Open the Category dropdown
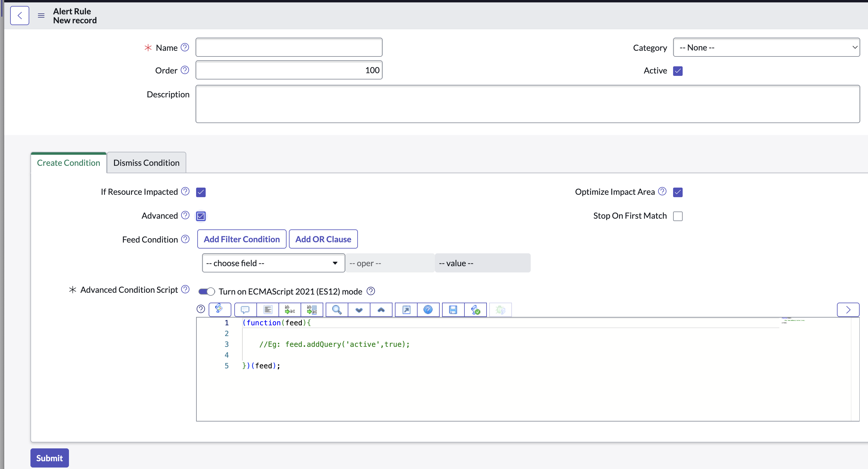Screen dimensions: 868x469 click(x=766, y=47)
